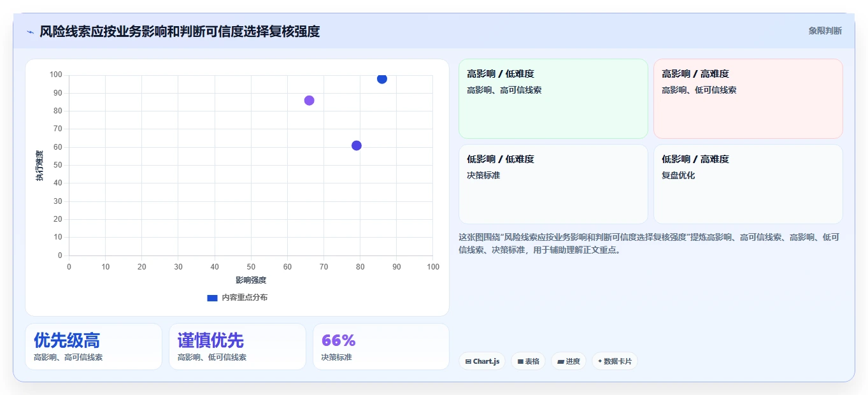Select the 表格 tag chip

pyautogui.click(x=528, y=361)
